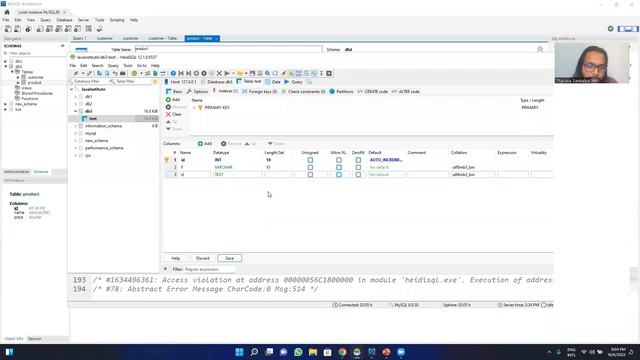Screen dimensions: 640x360
Task: Click the run query play icon in HeidiSQL toolbar
Action: point(227,73)
